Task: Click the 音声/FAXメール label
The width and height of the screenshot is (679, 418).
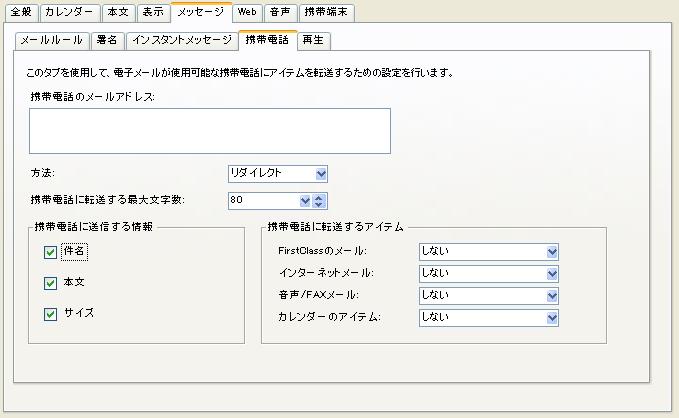Action: pyautogui.click(x=318, y=295)
